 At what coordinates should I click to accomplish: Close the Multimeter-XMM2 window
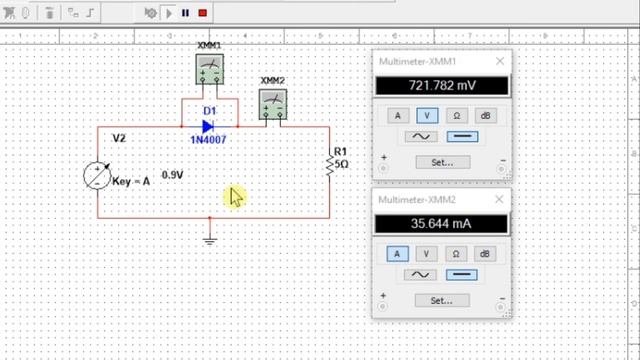tap(499, 199)
